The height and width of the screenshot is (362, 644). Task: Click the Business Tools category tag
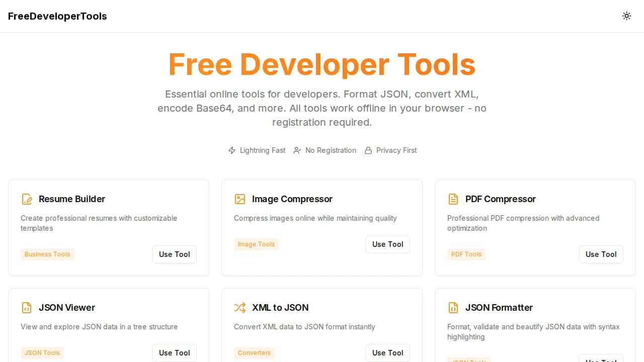[x=47, y=254]
